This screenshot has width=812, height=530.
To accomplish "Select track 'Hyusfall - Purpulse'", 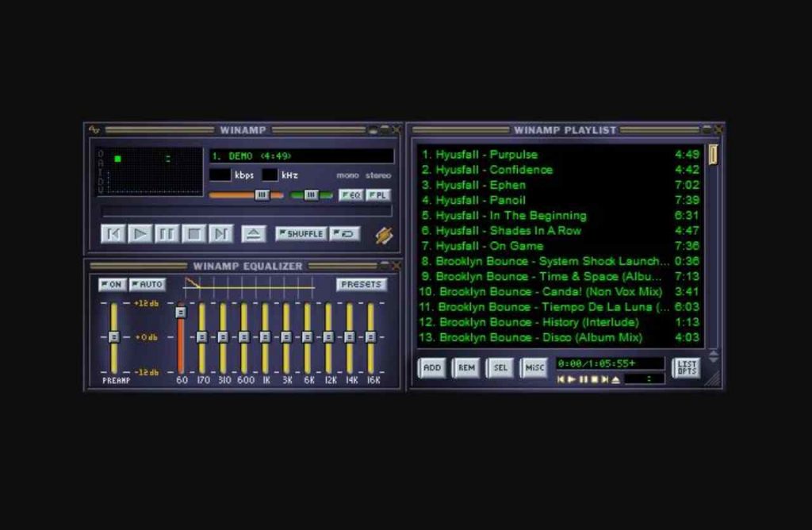I will point(561,155).
